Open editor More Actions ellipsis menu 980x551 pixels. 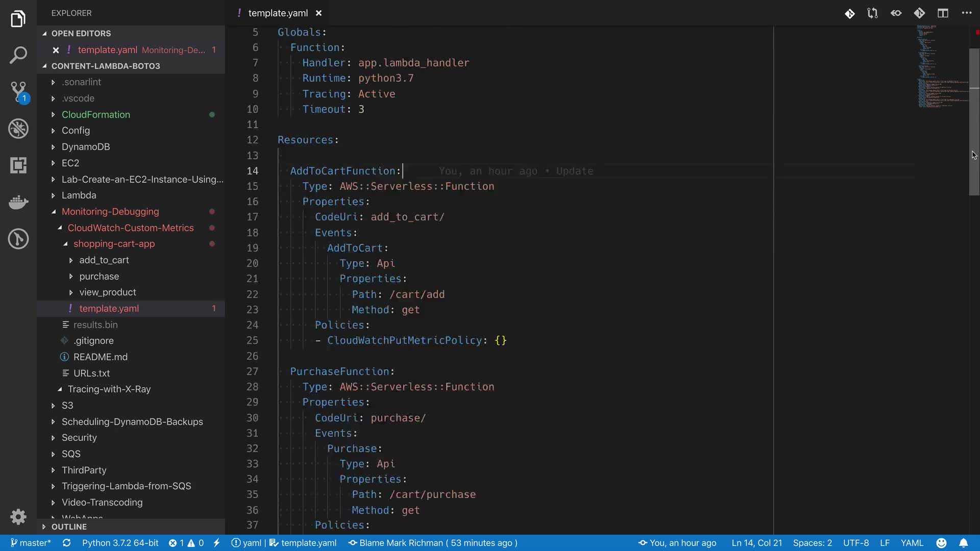(966, 13)
